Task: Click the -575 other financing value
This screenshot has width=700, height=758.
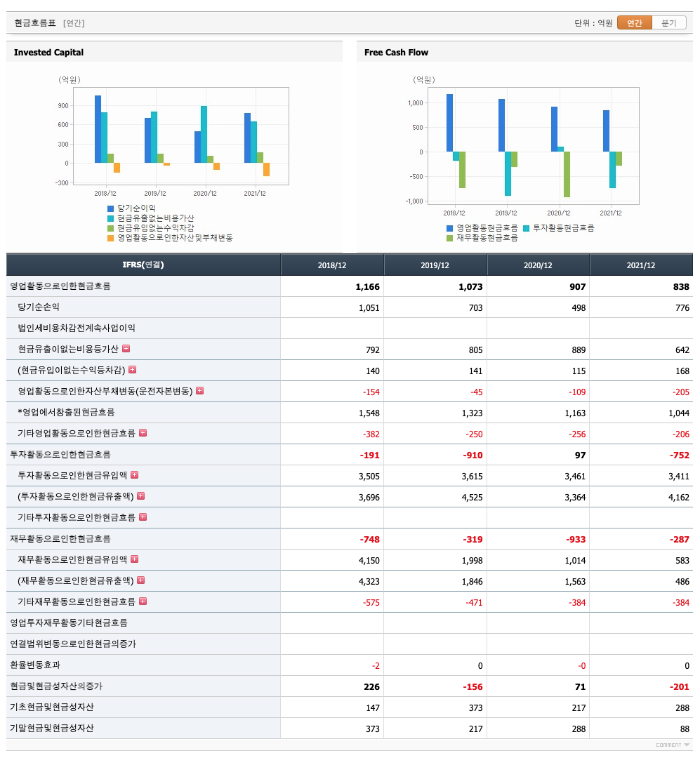Action: [x=371, y=603]
